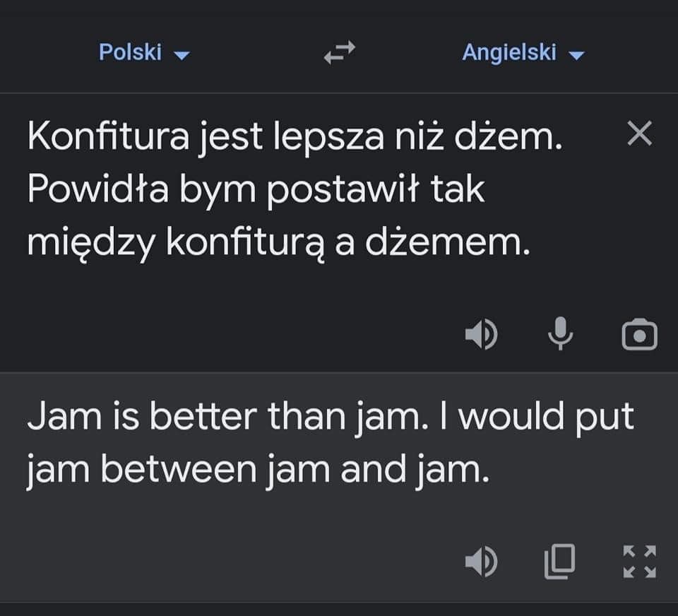
Task: Click the word 'Konfitura' in source text
Action: pos(109,136)
